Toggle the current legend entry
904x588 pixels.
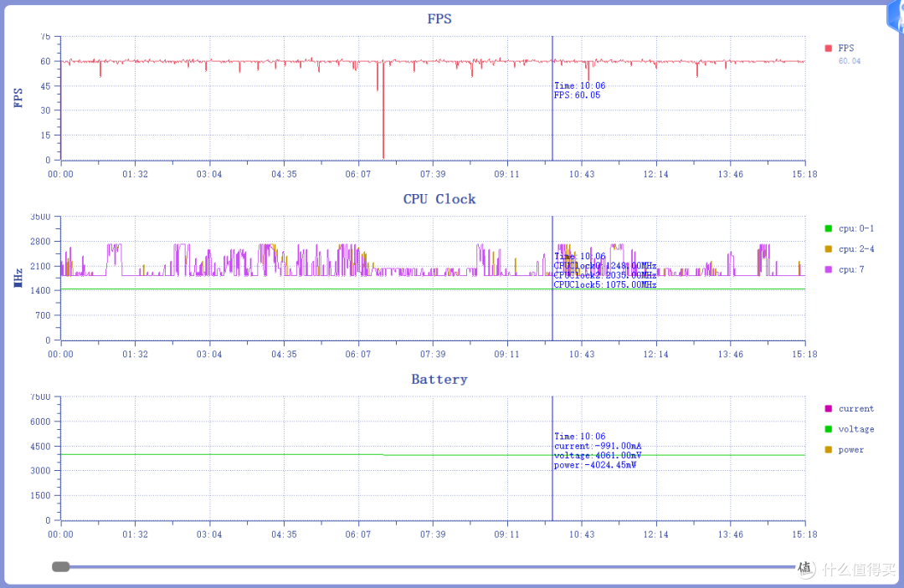[x=850, y=409]
